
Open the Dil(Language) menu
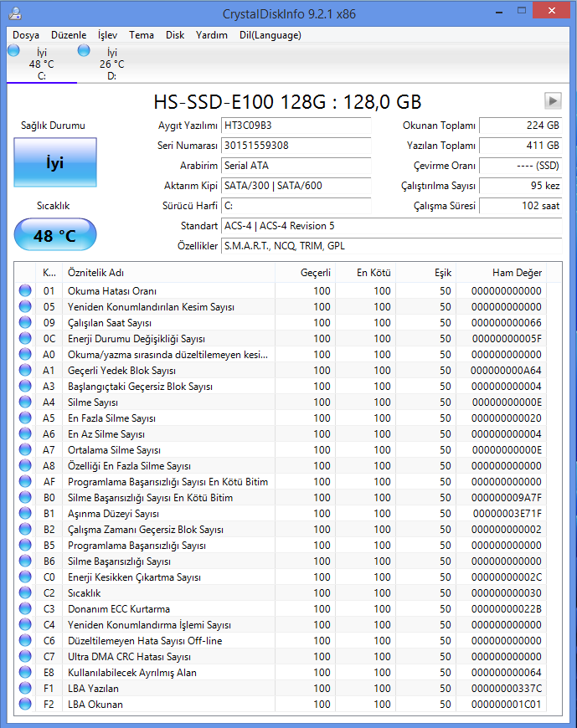pyautogui.click(x=270, y=35)
